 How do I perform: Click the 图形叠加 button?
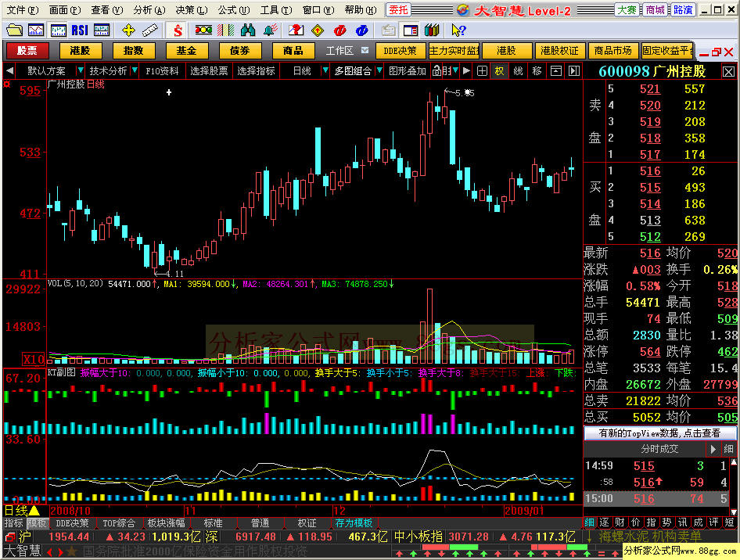coord(408,71)
